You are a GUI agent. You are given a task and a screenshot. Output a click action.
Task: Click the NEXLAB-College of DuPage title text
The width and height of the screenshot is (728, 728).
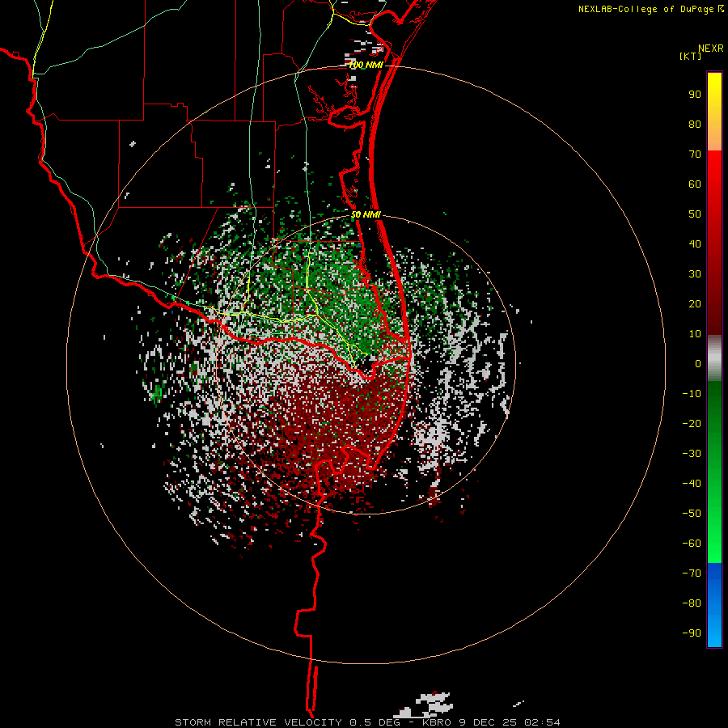(646, 9)
